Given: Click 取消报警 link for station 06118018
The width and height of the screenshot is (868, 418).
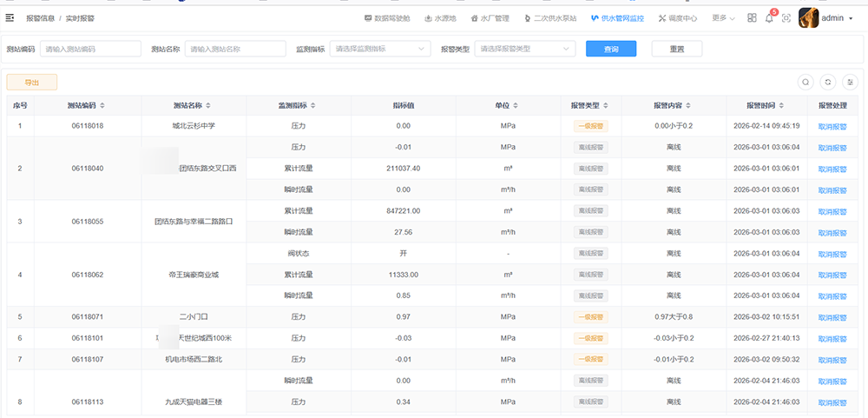Looking at the screenshot, I should pos(832,126).
